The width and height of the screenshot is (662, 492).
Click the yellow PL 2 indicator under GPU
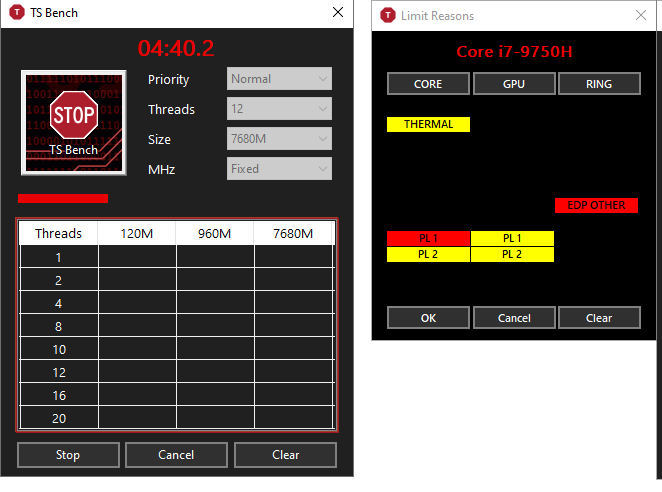click(512, 254)
